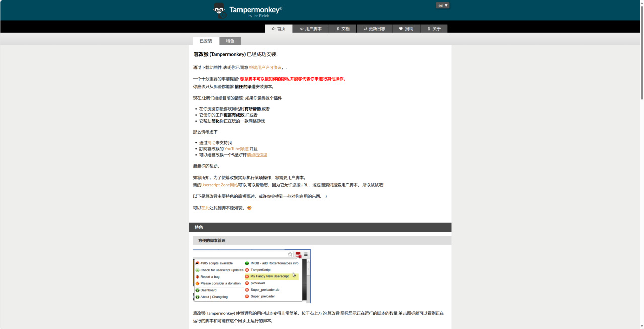Click the 请点击这里 rating link
644x329 pixels.
pyautogui.click(x=258, y=155)
